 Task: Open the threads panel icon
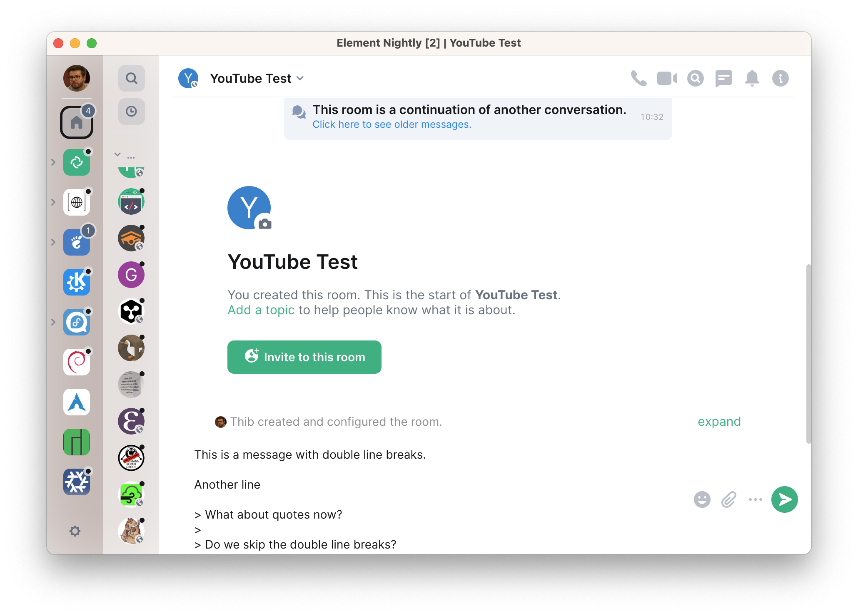tap(723, 78)
